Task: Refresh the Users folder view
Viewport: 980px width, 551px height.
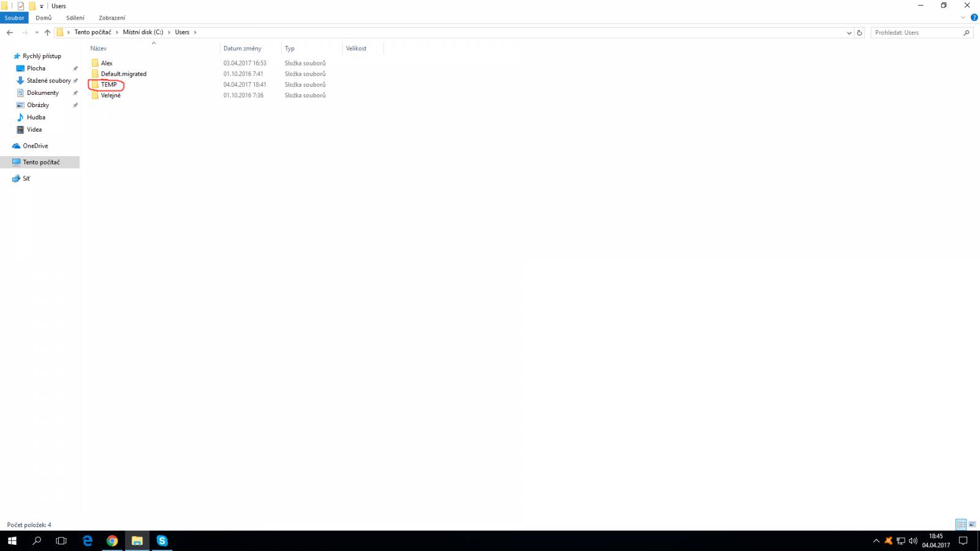Action: point(859,32)
